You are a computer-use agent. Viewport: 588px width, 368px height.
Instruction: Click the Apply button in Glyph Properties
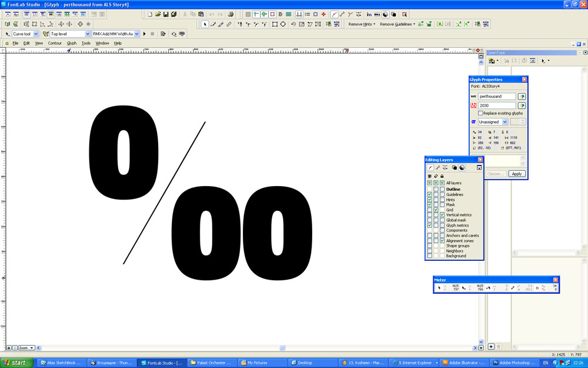click(516, 174)
